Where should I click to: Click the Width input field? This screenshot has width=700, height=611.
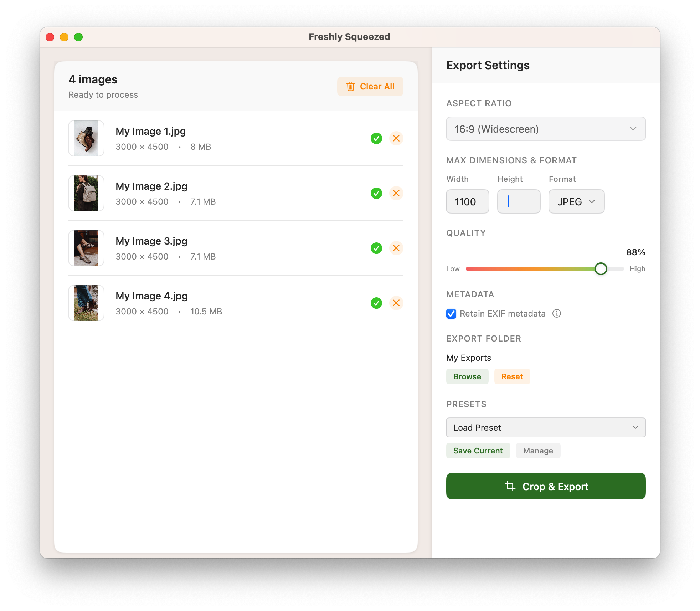click(x=467, y=201)
